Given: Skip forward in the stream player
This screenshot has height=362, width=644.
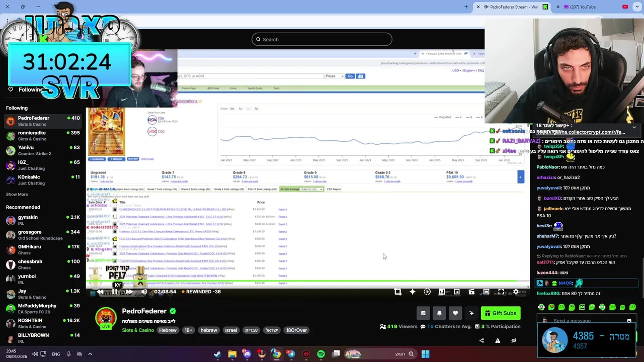Looking at the screenshot, I should coord(129,292).
